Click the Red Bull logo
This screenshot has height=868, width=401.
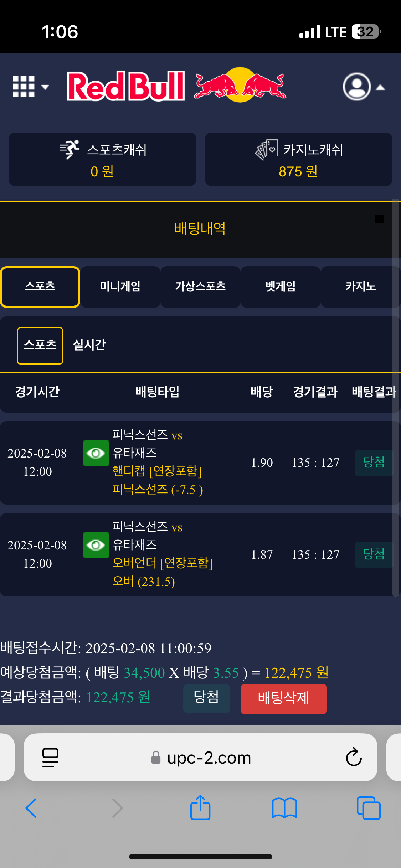(x=176, y=86)
